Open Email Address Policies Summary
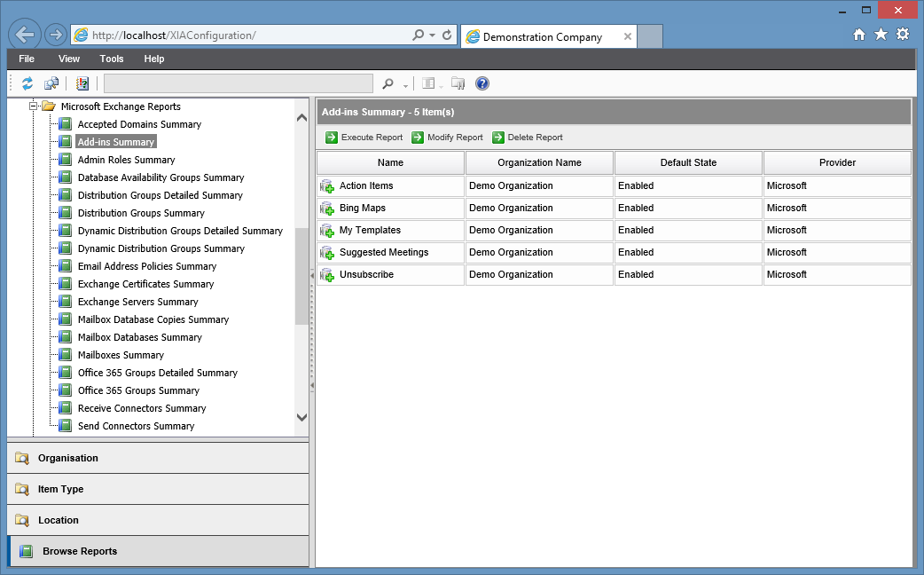The height and width of the screenshot is (575, 924). (147, 266)
